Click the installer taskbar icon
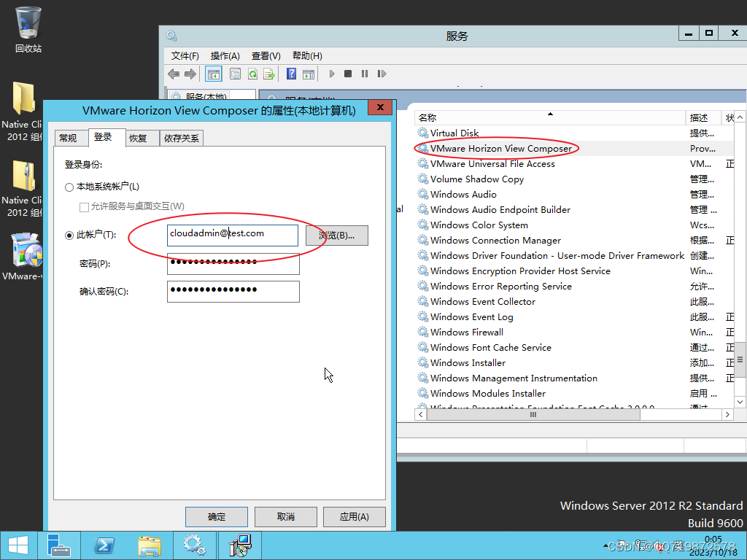The image size is (747, 560). [239, 545]
